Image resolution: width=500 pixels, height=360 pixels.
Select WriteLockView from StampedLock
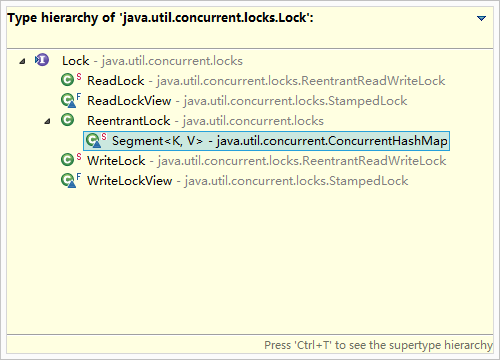tap(248, 181)
